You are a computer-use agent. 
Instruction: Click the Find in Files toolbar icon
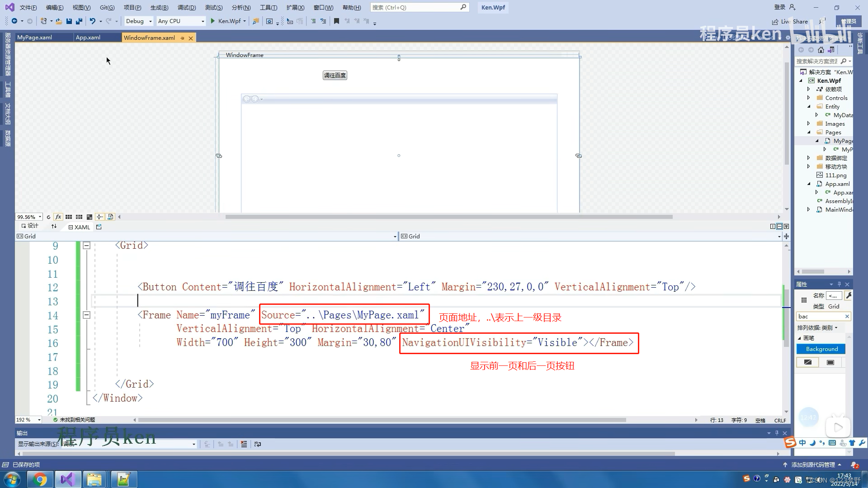(256, 21)
